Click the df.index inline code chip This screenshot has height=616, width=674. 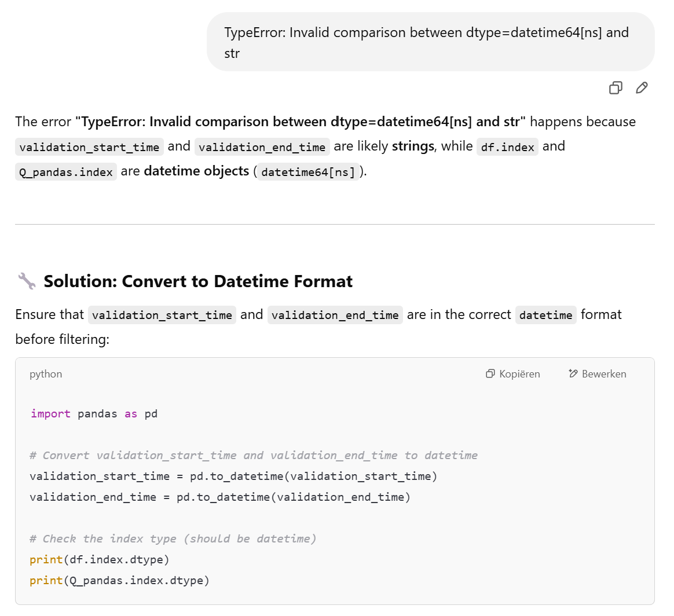tap(507, 147)
